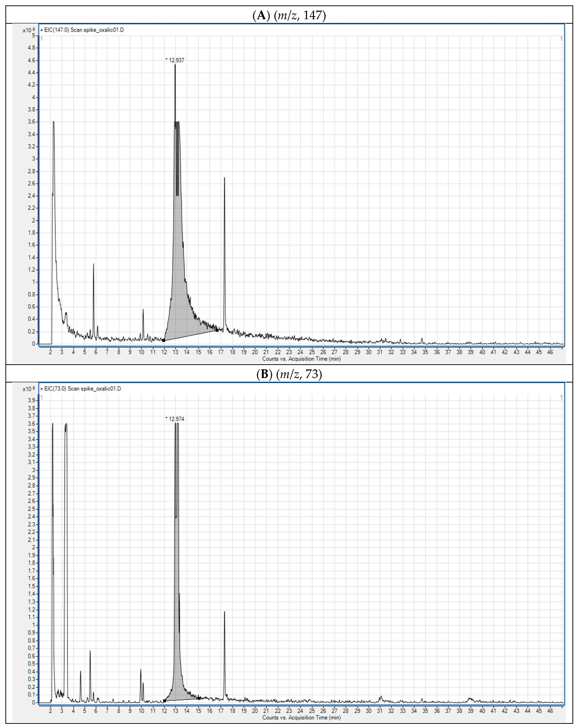Click the x10 6 scale label of the upper plot
The height and width of the screenshot is (728, 578).
(28, 30)
